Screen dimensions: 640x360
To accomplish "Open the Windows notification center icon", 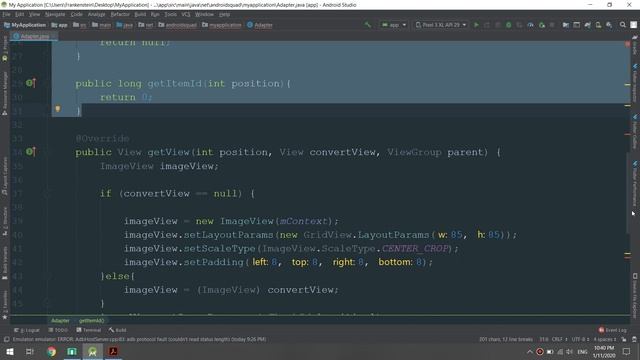I will 627,351.
